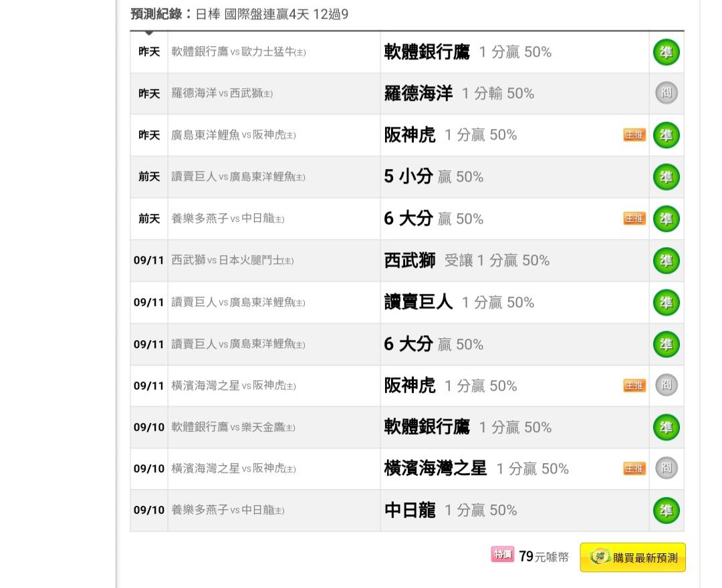This screenshot has height=588, width=722.
Task: Click the pink 特價 badge
Action: pos(502,555)
